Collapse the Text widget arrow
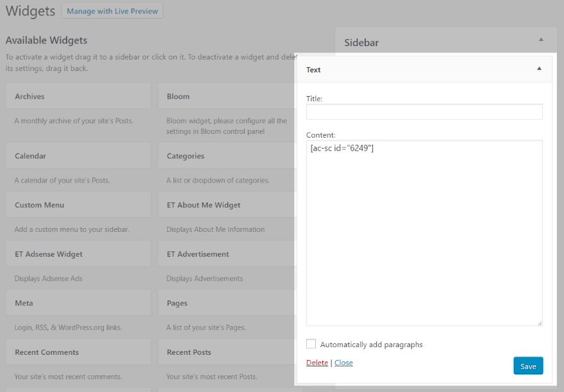The image size is (564, 392). pyautogui.click(x=539, y=69)
